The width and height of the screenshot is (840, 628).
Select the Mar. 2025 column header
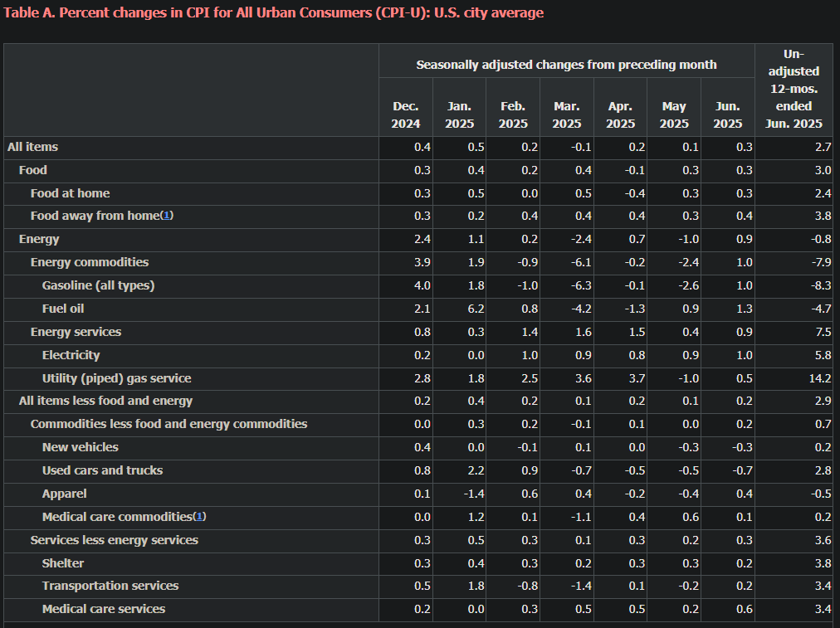[x=567, y=114]
